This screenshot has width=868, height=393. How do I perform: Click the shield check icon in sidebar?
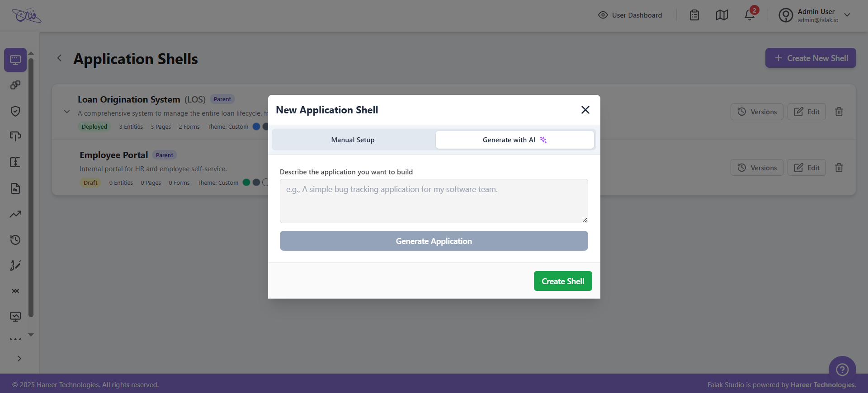click(15, 111)
